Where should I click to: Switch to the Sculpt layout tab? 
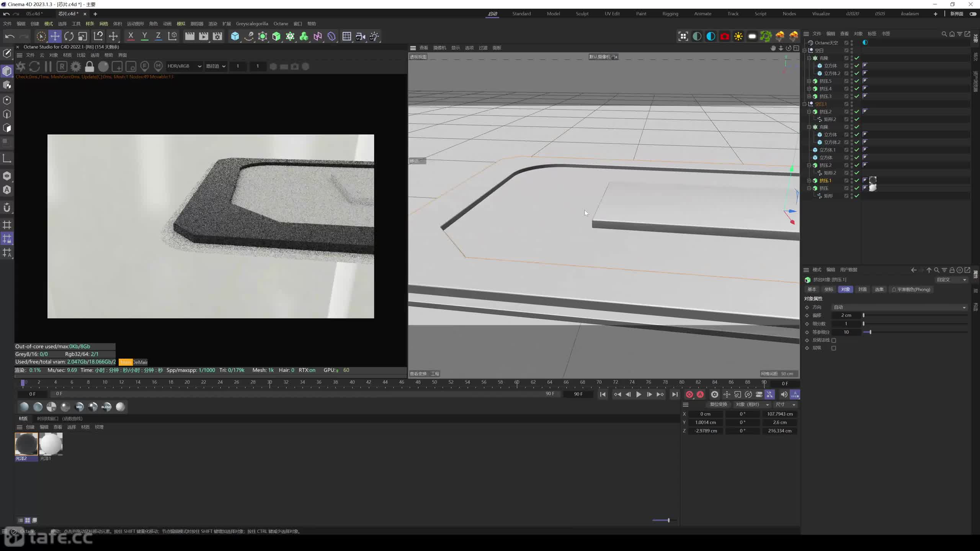[582, 14]
